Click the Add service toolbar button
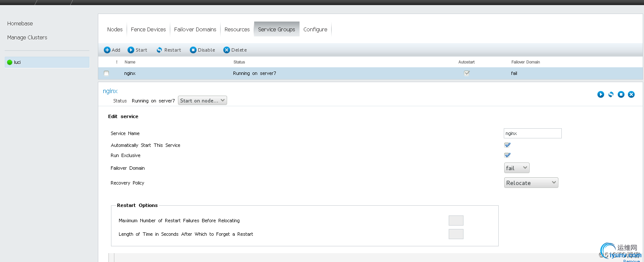Screen dimensions: 644x262 (112, 50)
